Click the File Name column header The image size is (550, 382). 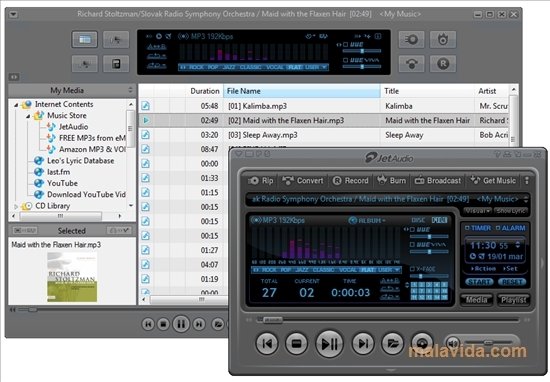click(x=302, y=91)
